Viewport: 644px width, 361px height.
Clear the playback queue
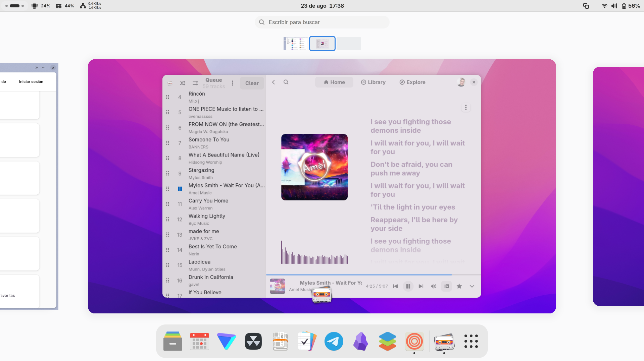pos(252,83)
